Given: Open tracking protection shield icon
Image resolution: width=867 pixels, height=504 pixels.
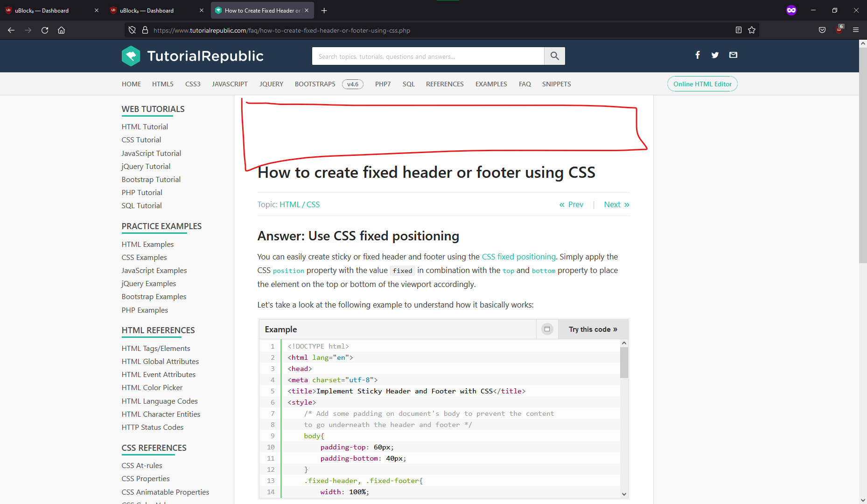Looking at the screenshot, I should point(132,30).
